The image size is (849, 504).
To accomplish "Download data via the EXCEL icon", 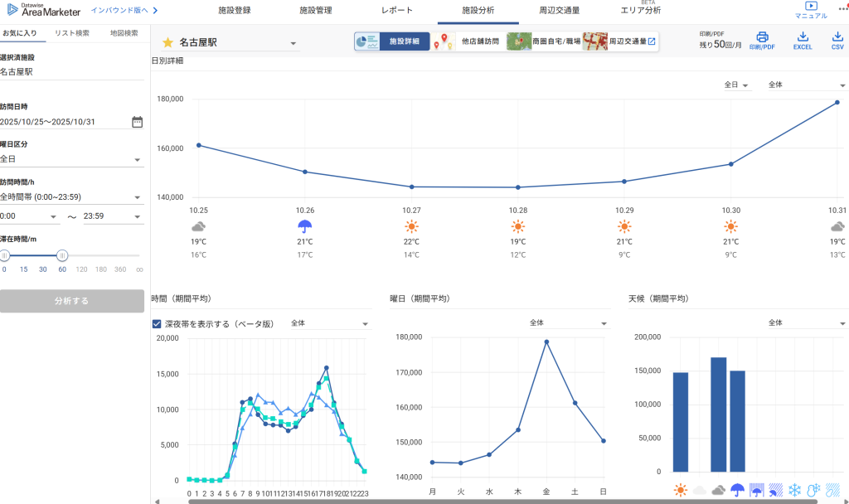I will (x=802, y=37).
